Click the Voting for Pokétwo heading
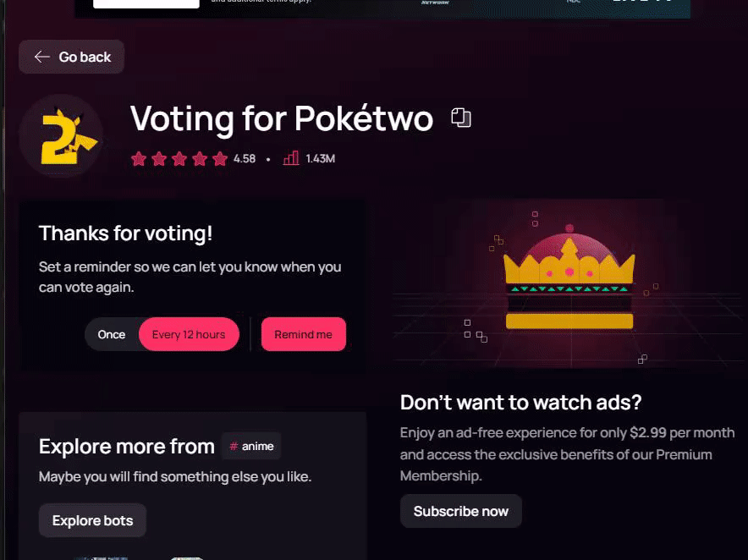 [x=282, y=118]
